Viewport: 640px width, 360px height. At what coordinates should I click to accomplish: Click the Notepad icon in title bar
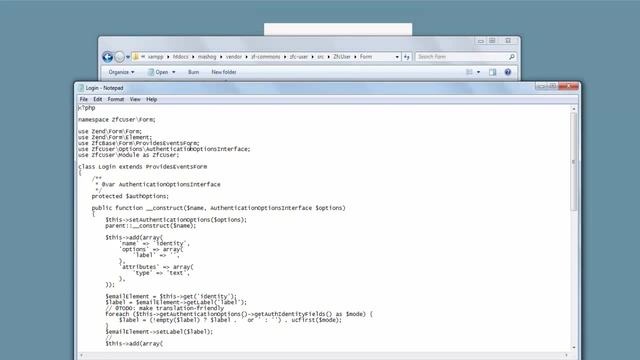(x=81, y=88)
